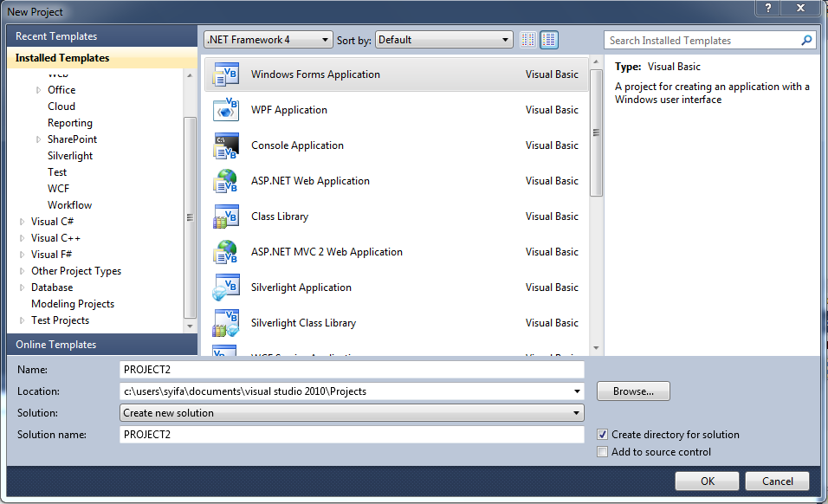Screen dimensions: 828x504
Task: Open the dialog help icon
Action: (768, 10)
